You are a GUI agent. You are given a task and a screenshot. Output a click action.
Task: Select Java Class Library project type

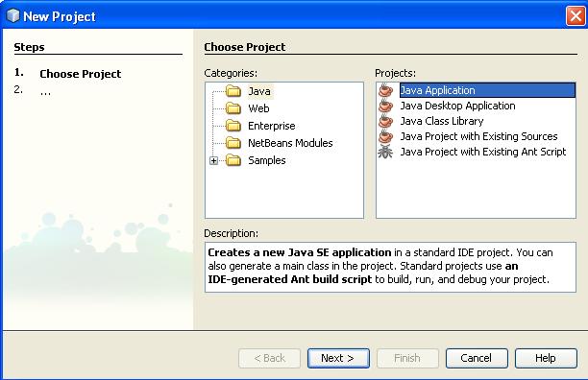[442, 121]
